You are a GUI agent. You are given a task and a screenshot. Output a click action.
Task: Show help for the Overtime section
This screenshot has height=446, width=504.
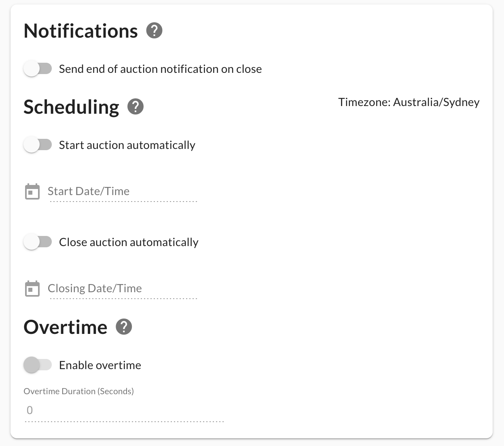click(124, 327)
